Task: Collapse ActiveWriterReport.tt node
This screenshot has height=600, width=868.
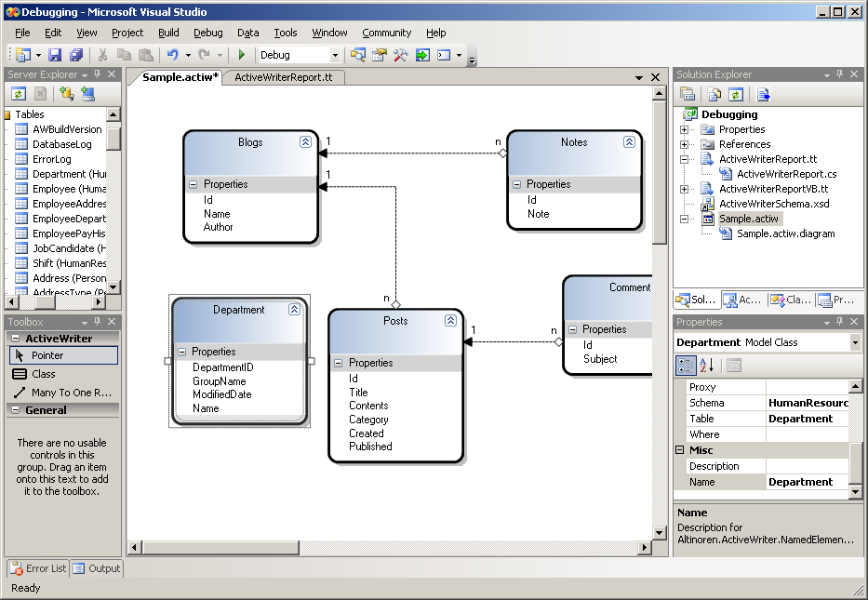Action: (684, 159)
